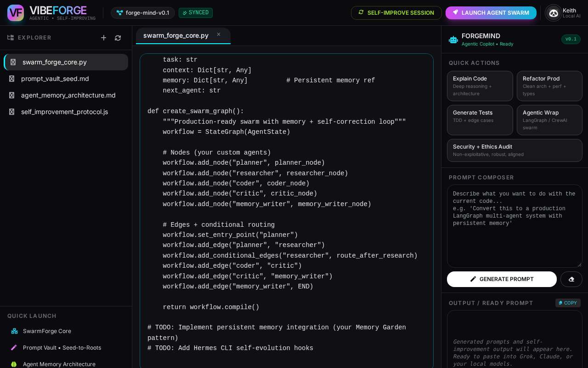Open self_improvement_protocol.js file
This screenshot has width=588, height=368.
(x=66, y=112)
